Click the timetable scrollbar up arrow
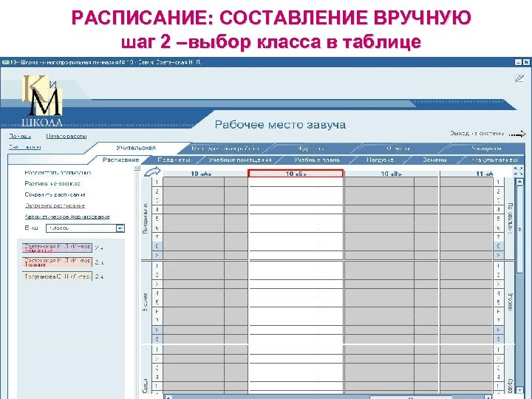The height and width of the screenshot is (399, 532). [519, 182]
